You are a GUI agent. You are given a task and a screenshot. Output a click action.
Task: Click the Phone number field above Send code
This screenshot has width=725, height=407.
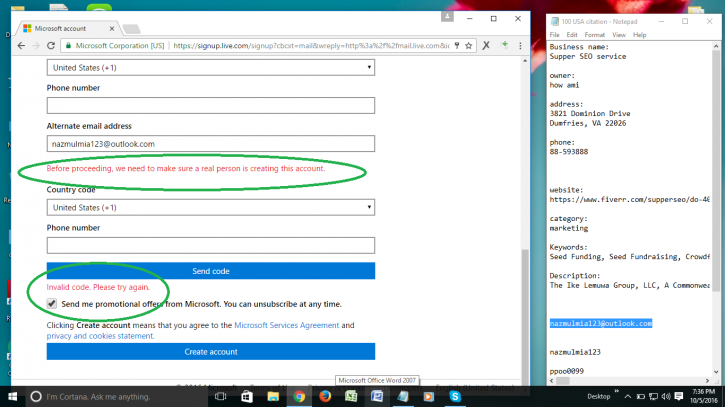[x=210, y=246]
